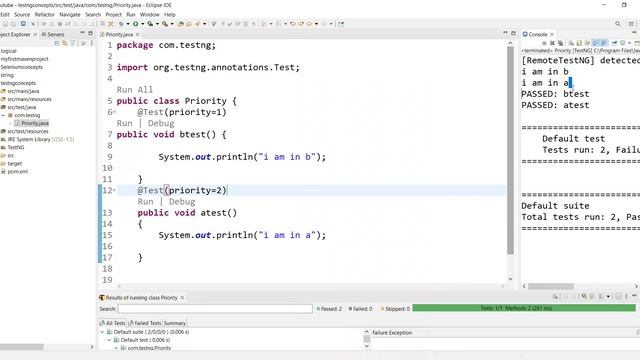The image size is (640, 360).
Task: Click the Eclipse toolbar search magnifier
Action: pyautogui.click(x=618, y=24)
